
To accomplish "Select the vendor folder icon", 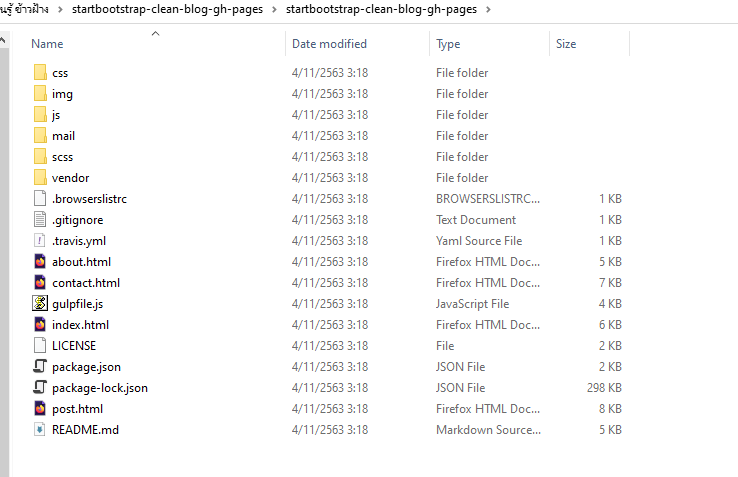I will [x=40, y=178].
